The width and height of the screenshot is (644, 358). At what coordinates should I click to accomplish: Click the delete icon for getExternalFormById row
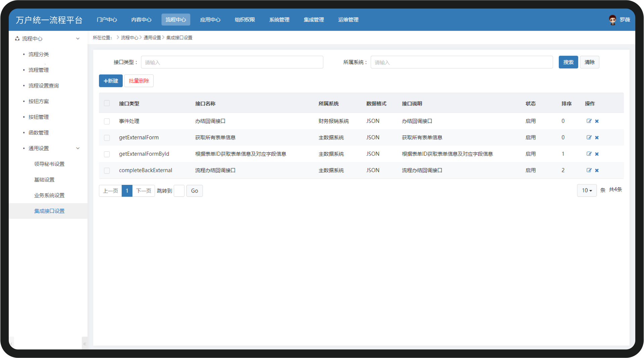tap(597, 154)
